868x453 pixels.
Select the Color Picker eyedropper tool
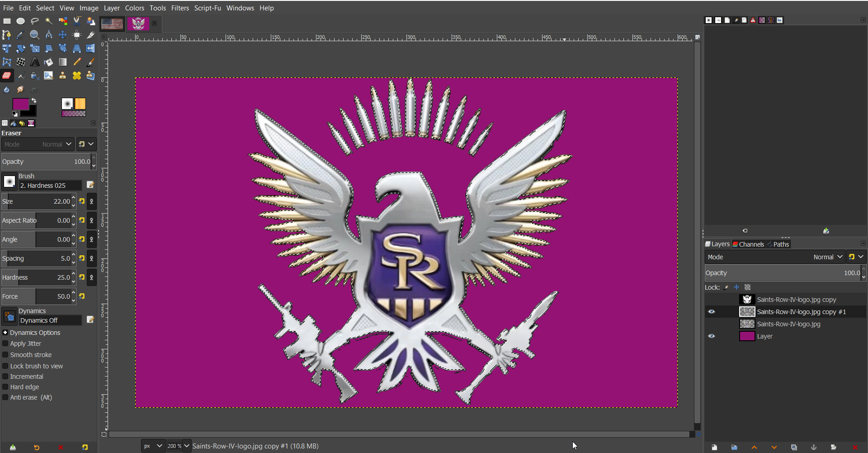(21, 35)
